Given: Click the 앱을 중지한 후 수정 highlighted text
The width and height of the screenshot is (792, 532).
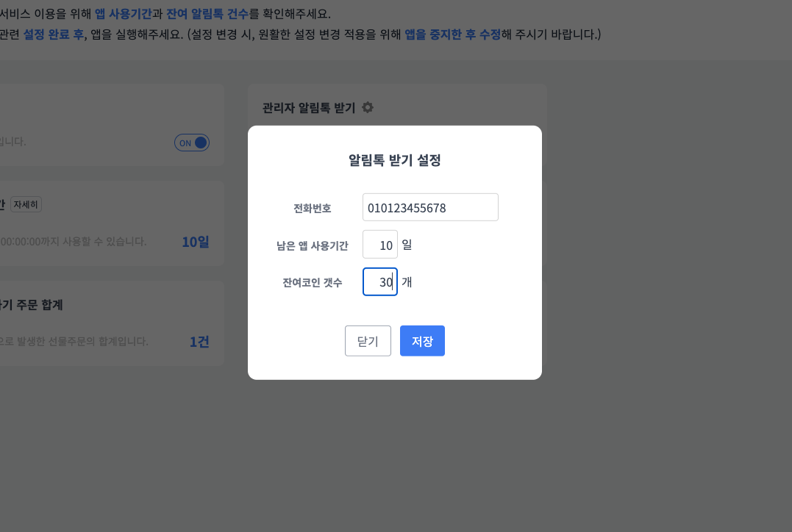Looking at the screenshot, I should point(452,35).
